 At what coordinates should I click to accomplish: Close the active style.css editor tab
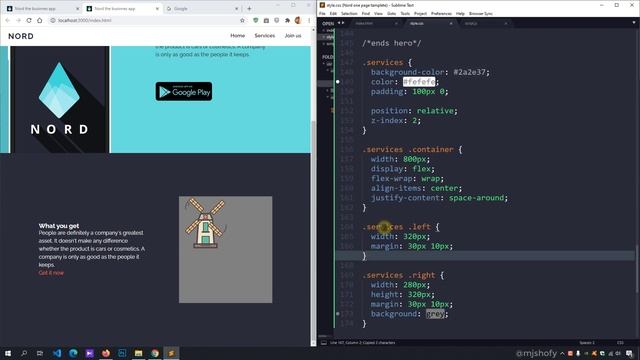[451, 24]
